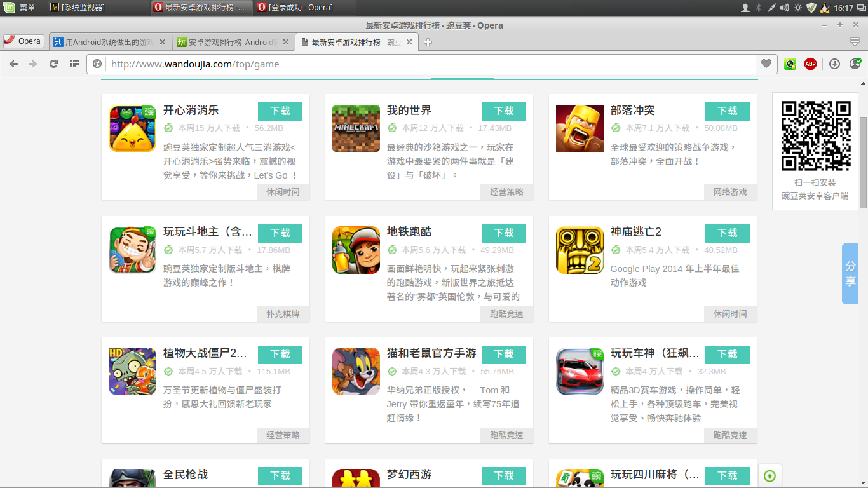Image resolution: width=868 pixels, height=488 pixels.
Task: Click the Adblock Plus ABP icon
Action: point(810,64)
